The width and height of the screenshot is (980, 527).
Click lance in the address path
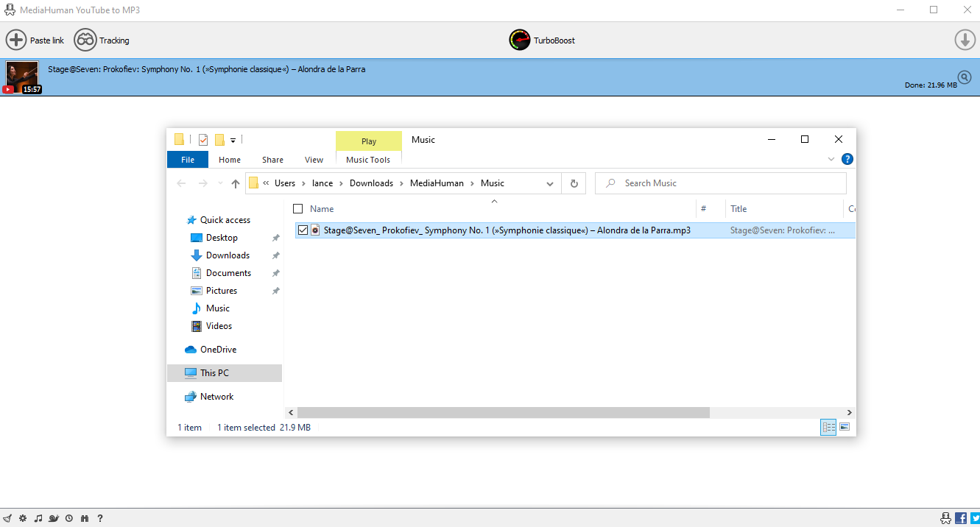pyautogui.click(x=322, y=183)
